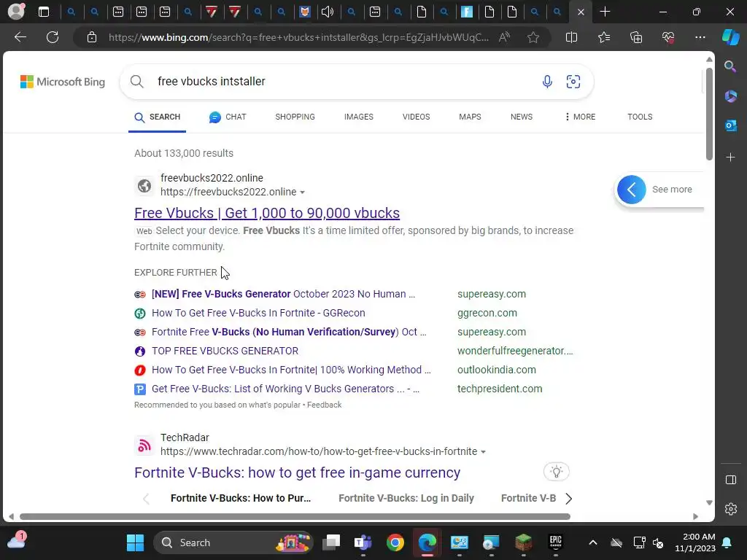Viewport: 747px width, 560px height.
Task: Switch to the MAPS tab
Action: tap(470, 117)
